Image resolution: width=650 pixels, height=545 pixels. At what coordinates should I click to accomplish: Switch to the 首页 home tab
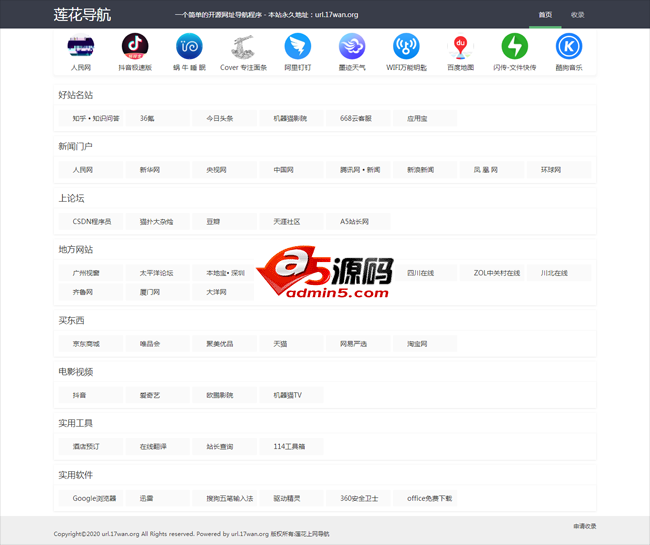[545, 15]
